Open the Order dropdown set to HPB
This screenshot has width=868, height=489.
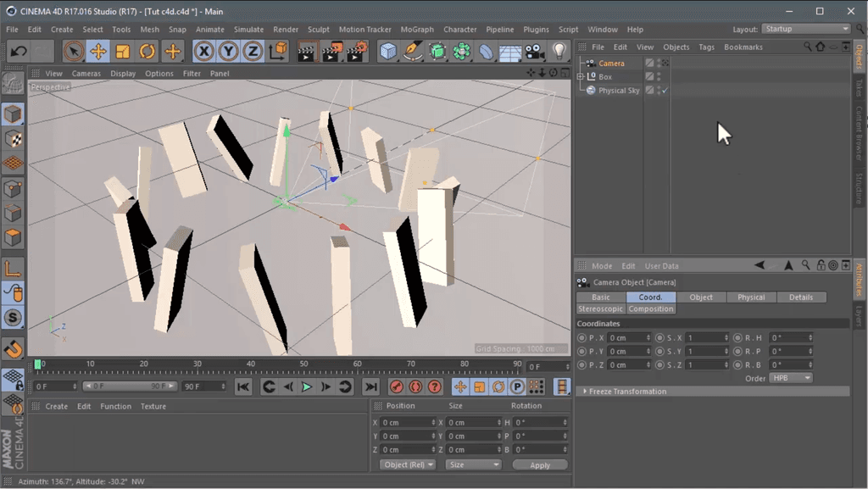[x=790, y=377]
